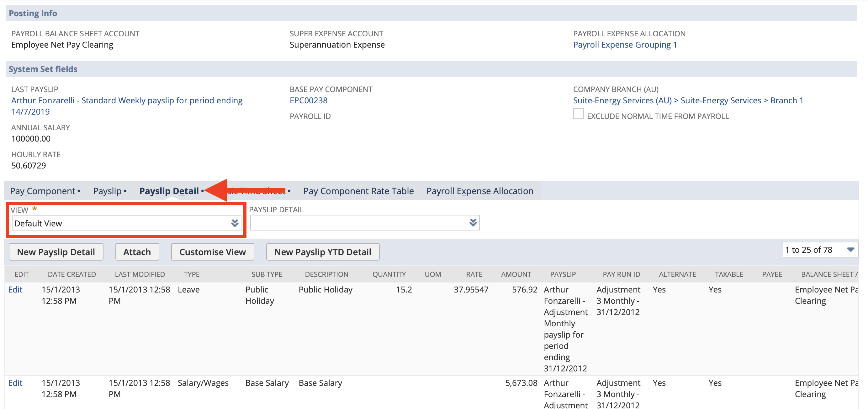Edit the Public Holiday leave row
The image size is (868, 409).
pyautogui.click(x=15, y=289)
